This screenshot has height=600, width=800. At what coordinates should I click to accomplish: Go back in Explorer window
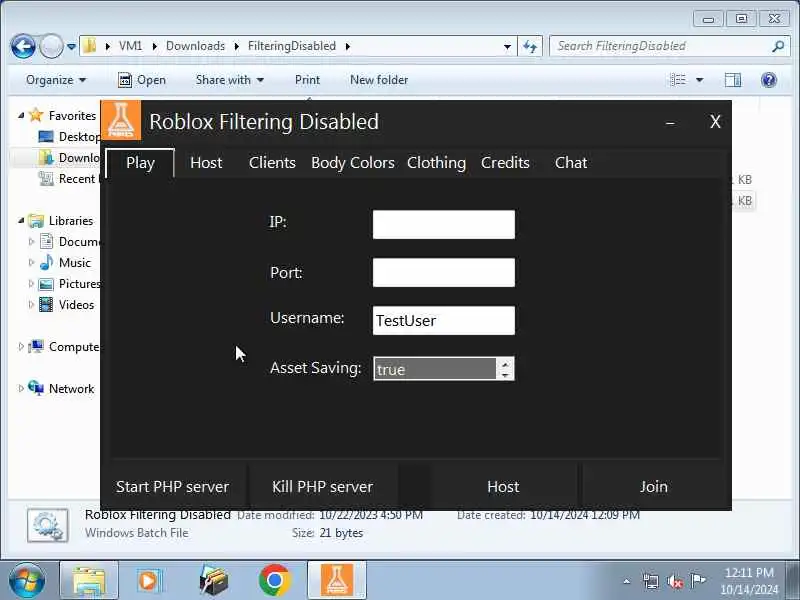point(23,46)
